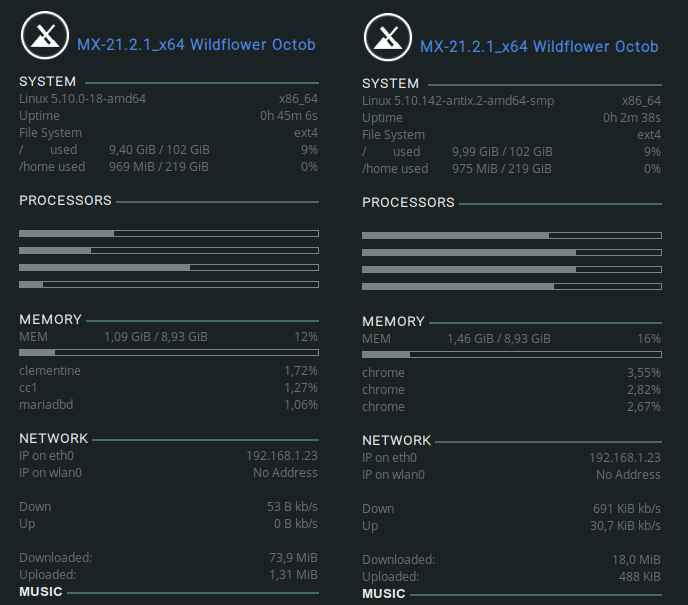Click PROCESSORS heading in right panel
Image resolution: width=688 pixels, height=605 pixels.
click(408, 203)
